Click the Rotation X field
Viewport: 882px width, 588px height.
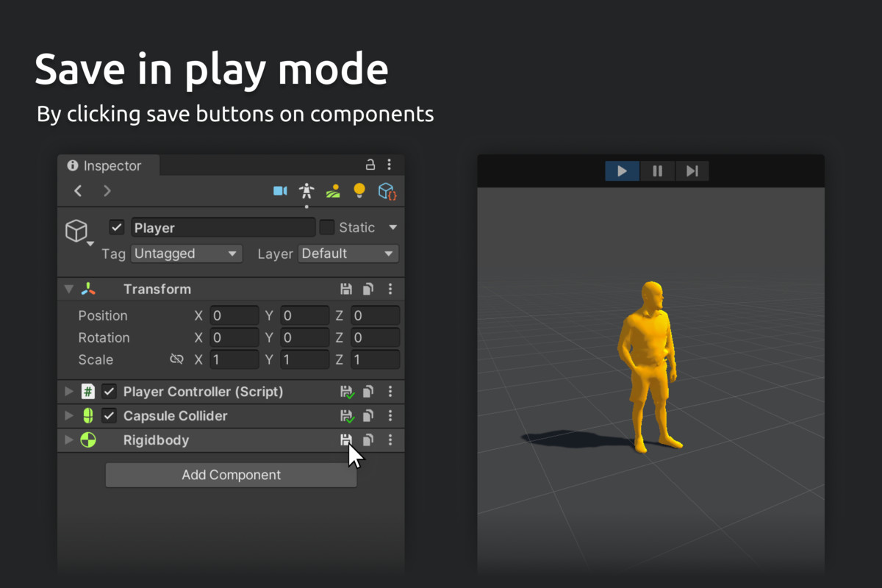[234, 338]
